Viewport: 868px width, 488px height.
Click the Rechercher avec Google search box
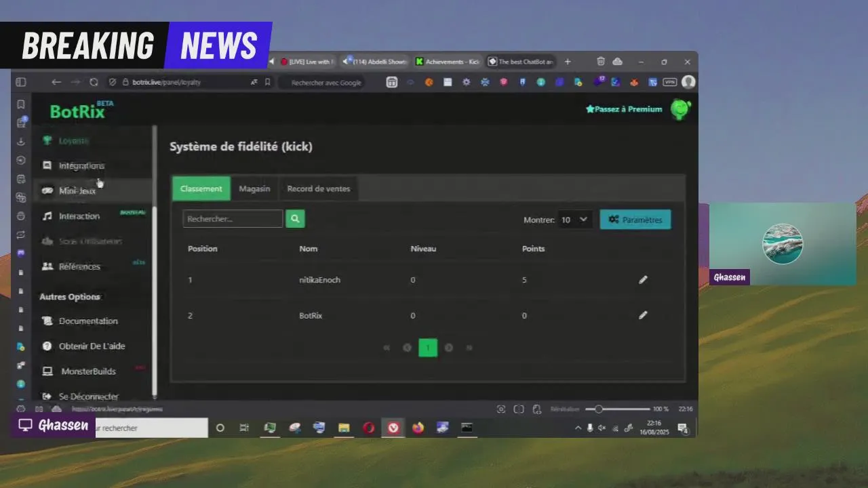(325, 83)
